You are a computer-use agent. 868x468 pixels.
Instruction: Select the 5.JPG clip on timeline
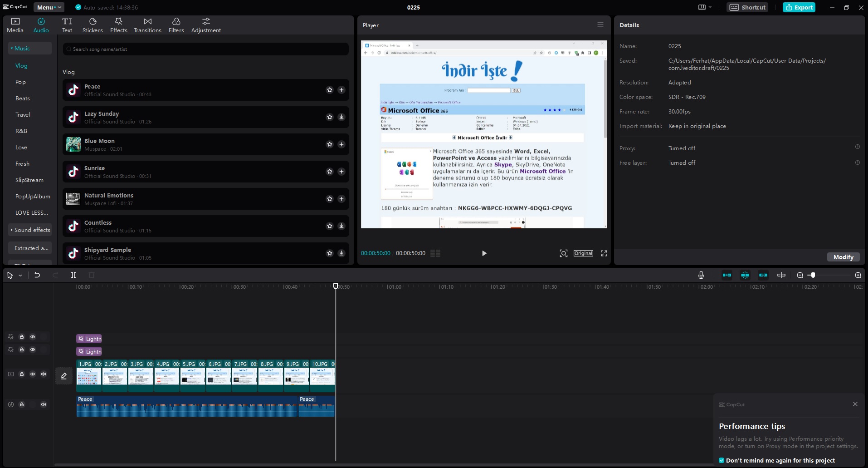pyautogui.click(x=193, y=376)
